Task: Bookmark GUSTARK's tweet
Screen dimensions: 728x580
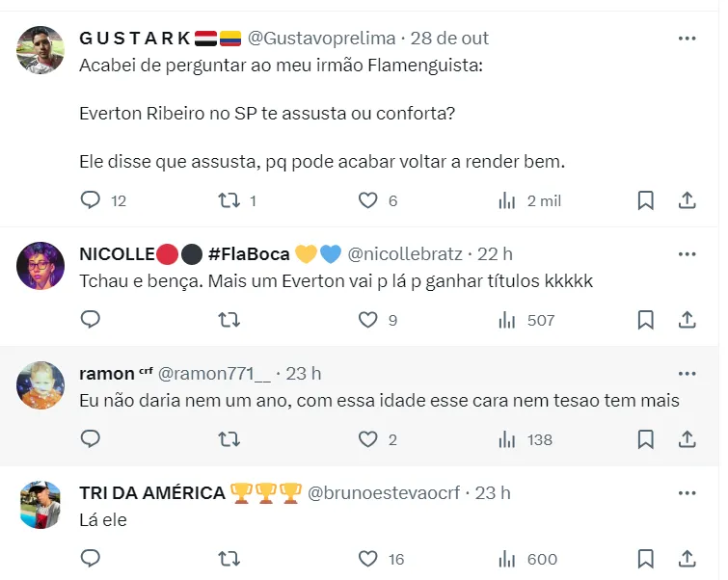Action: coord(646,200)
